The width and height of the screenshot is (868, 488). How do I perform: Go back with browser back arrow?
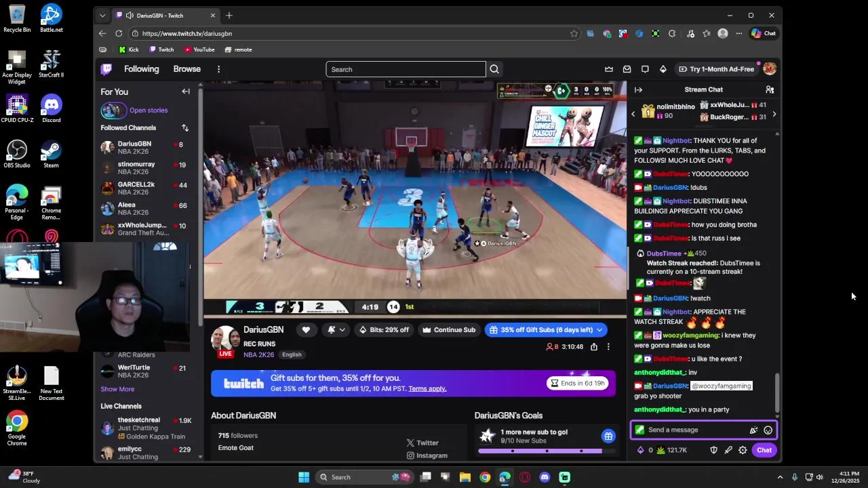pyautogui.click(x=102, y=33)
